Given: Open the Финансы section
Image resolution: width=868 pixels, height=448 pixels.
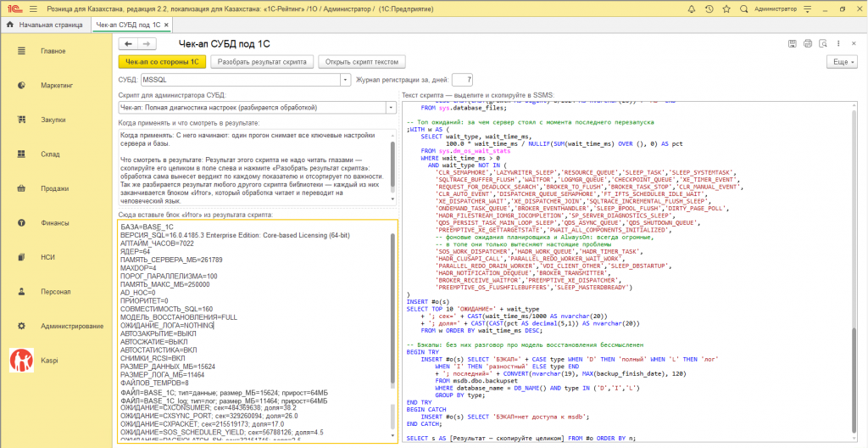Looking at the screenshot, I should click(54, 223).
